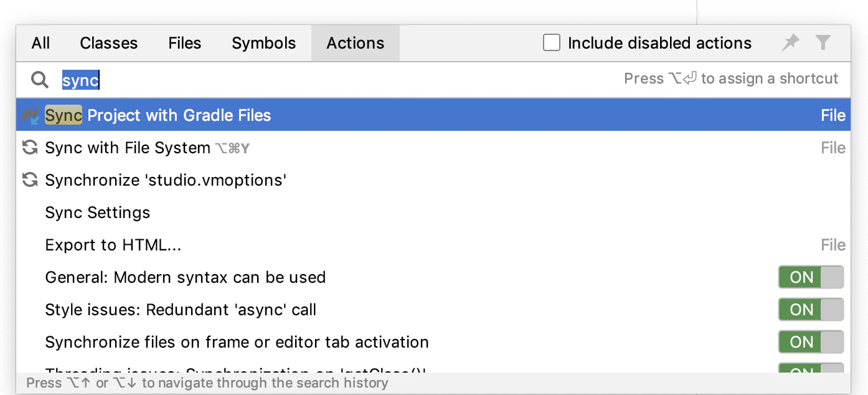
Task: Switch to the All tab
Action: pos(40,43)
